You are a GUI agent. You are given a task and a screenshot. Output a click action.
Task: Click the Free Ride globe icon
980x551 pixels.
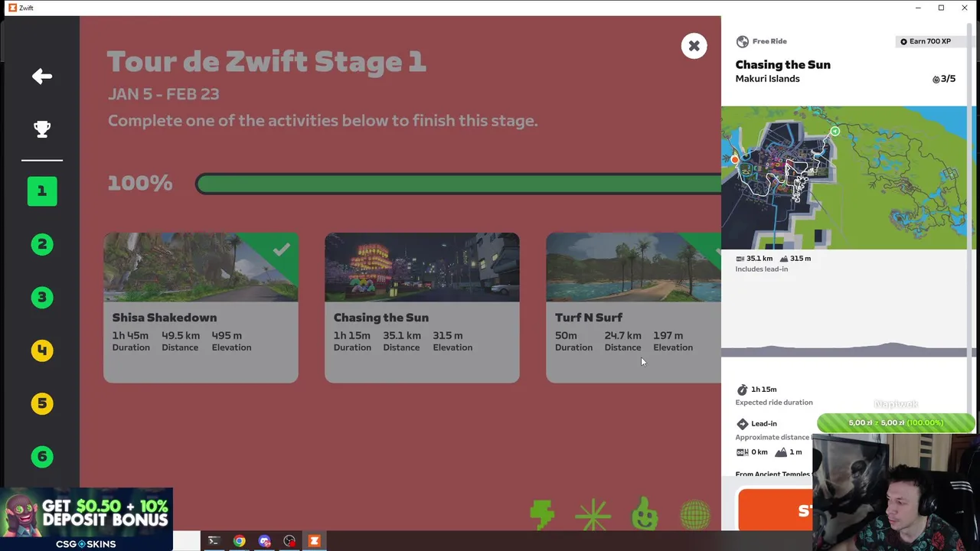point(742,41)
